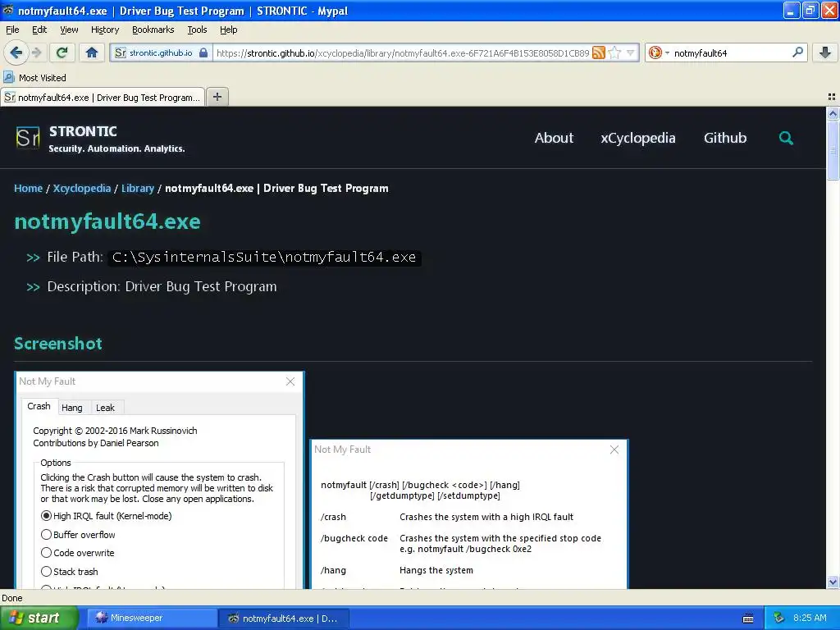Screen dimensions: 840x630
Task: Click the keyboard icon in taskbar
Action: 748,619
